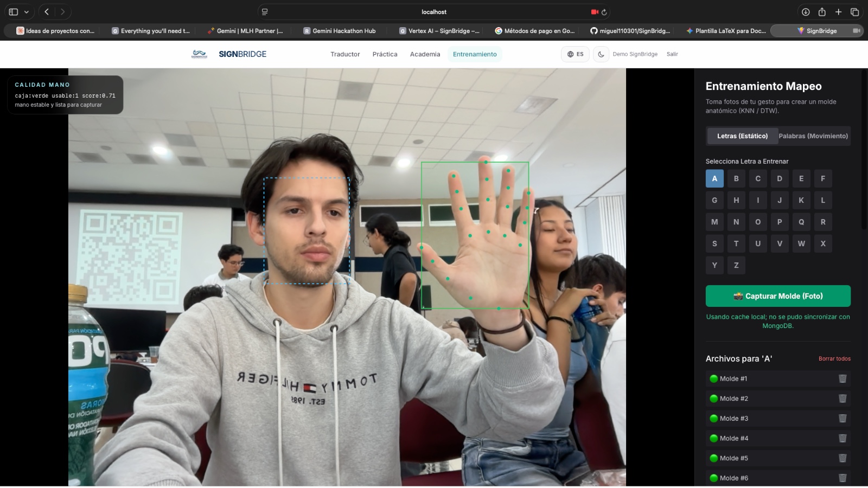Click the page reader icon in address bar
The width and height of the screenshot is (868, 488).
pyautogui.click(x=265, y=12)
